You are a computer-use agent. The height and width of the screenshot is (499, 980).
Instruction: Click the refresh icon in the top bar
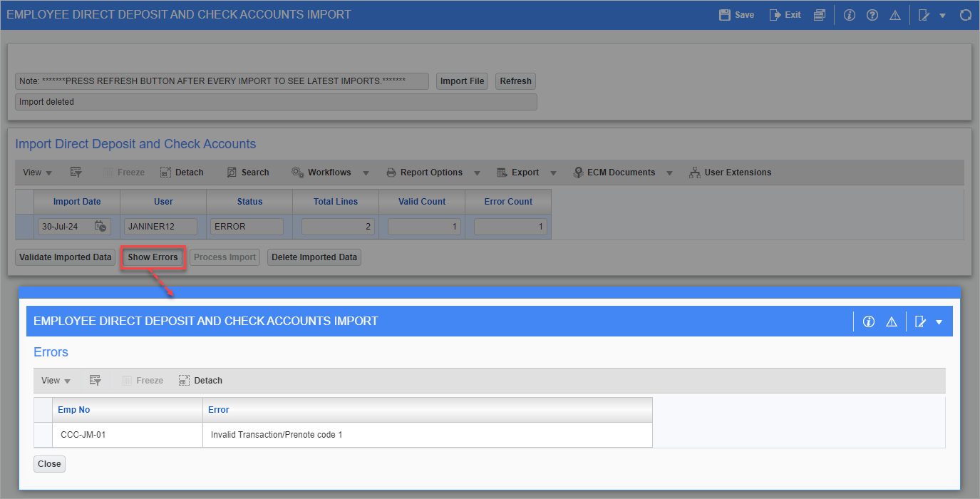(x=966, y=14)
